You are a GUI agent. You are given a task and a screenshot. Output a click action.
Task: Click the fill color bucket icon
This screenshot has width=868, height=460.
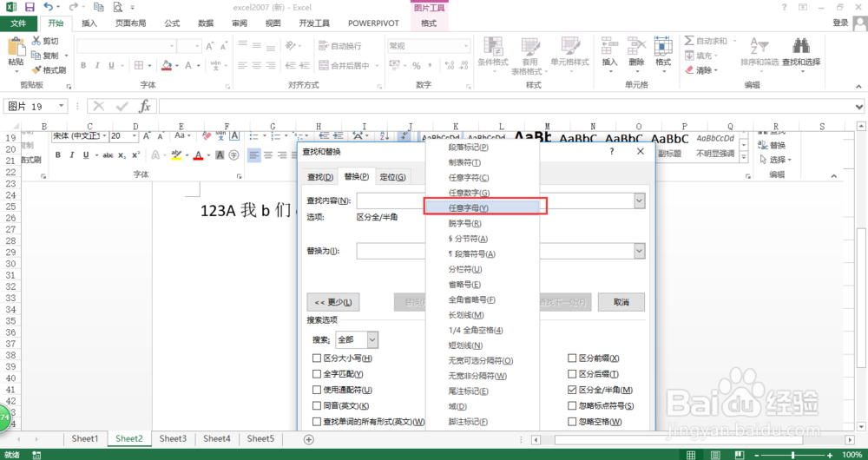(x=167, y=65)
